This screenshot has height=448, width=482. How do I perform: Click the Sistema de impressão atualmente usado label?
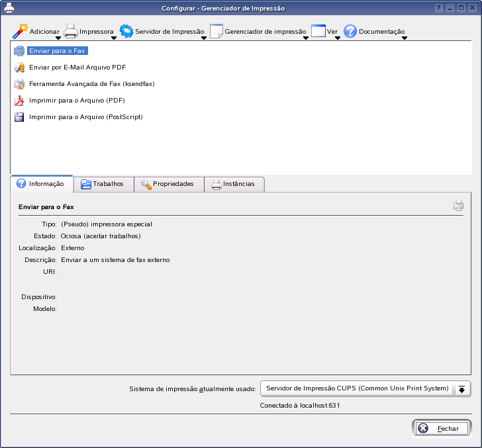point(193,389)
